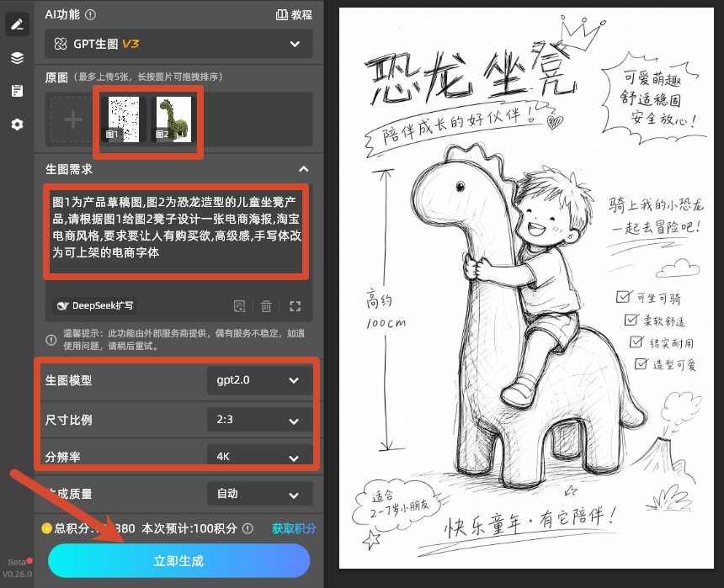Click the 原图 label text
Image resolution: width=724 pixels, height=588 pixels.
56,77
